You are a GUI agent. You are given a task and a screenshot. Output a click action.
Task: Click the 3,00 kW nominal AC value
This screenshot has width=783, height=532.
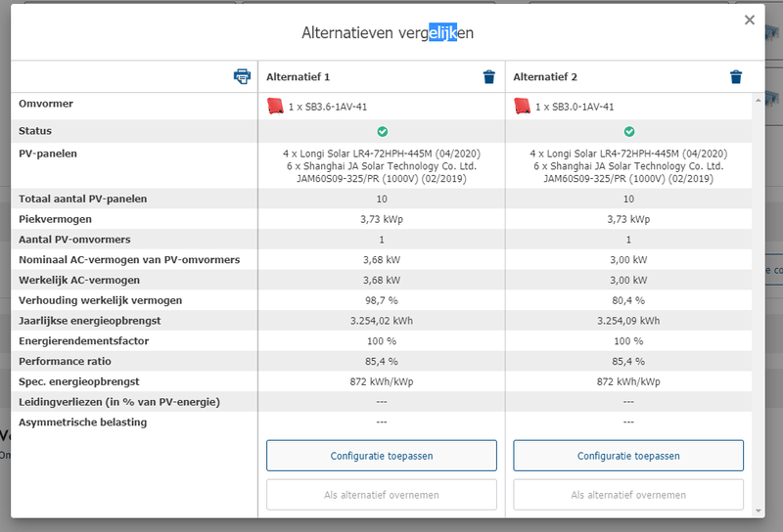point(628,260)
